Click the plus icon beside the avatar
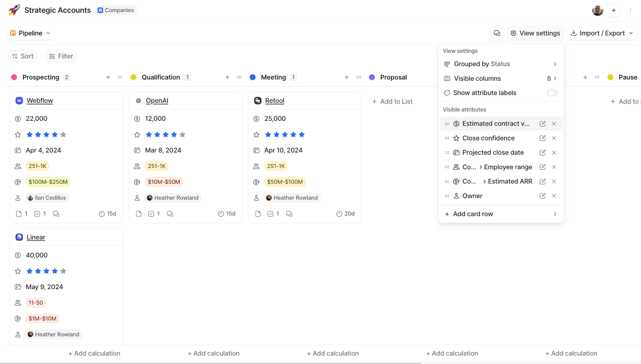The height and width of the screenshot is (364, 641). tap(614, 10)
